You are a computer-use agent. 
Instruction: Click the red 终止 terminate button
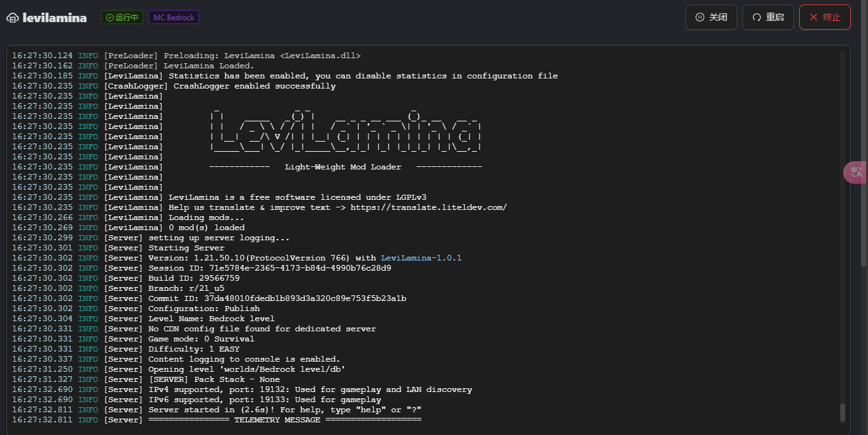pyautogui.click(x=825, y=17)
